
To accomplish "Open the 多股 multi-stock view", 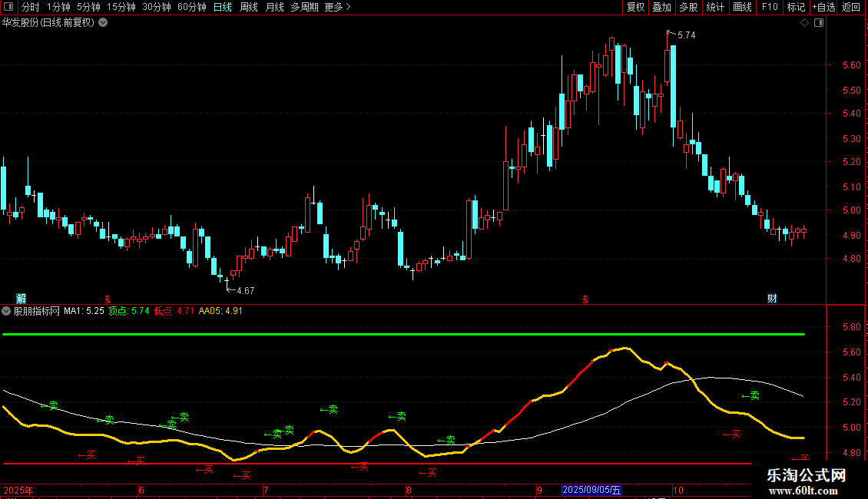I will pyautogui.click(x=688, y=7).
